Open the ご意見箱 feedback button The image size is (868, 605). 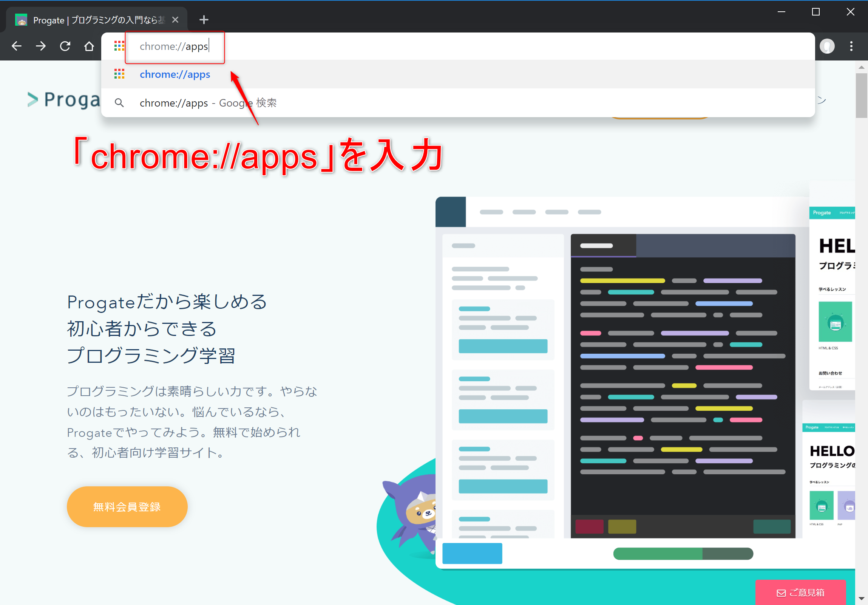coord(800,592)
